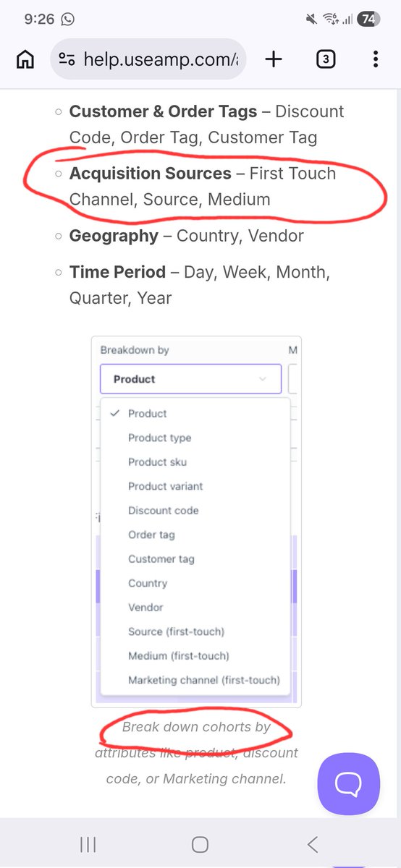The width and height of the screenshot is (401, 868).
Task: Tap Android home navigation circle
Action: point(200,843)
